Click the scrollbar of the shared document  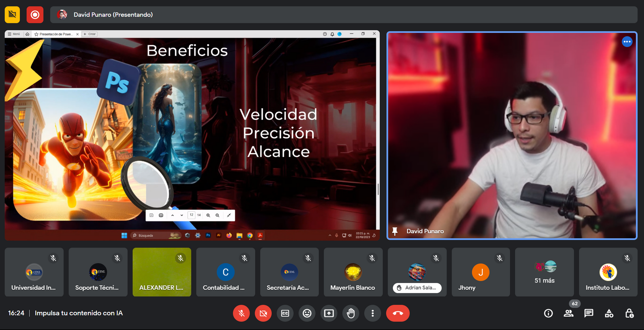[378, 189]
